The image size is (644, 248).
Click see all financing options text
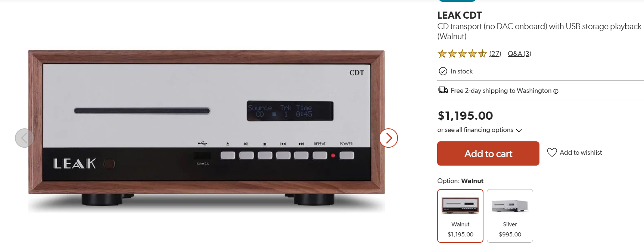pos(475,130)
